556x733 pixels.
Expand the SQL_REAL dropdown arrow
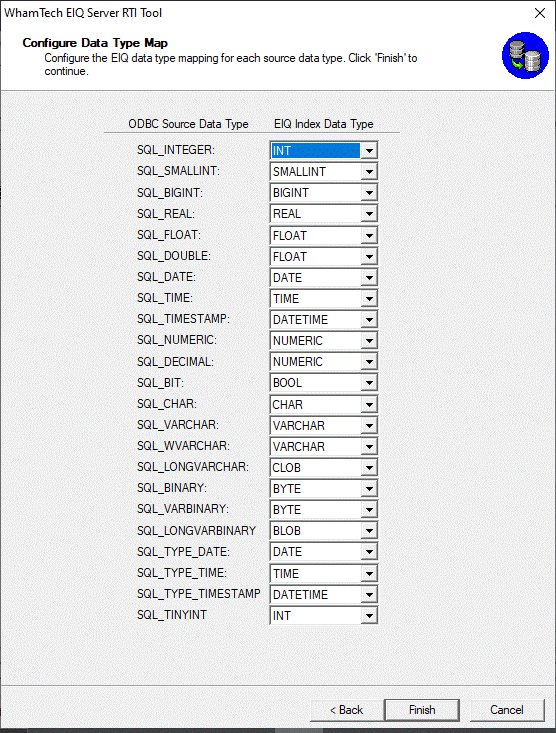(369, 214)
